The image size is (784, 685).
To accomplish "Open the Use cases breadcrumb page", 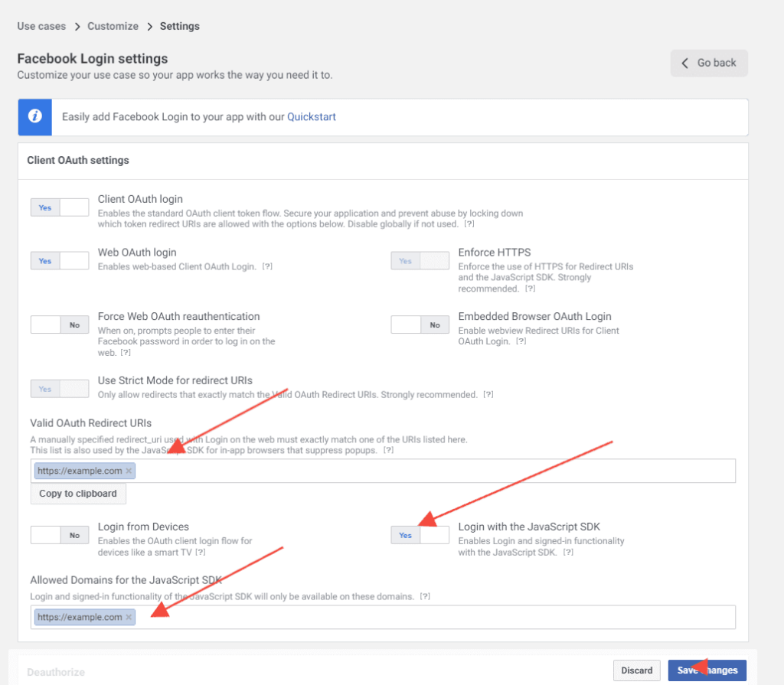I will click(x=41, y=25).
